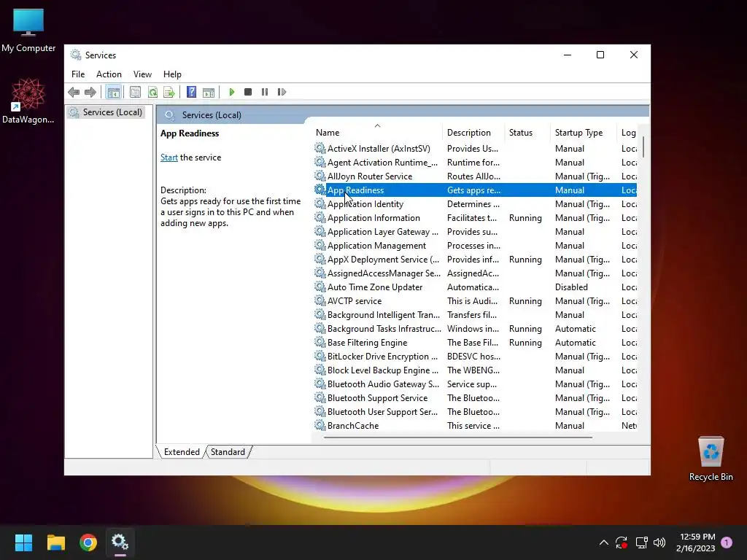Select the AppX Deployment Service row

click(x=475, y=260)
